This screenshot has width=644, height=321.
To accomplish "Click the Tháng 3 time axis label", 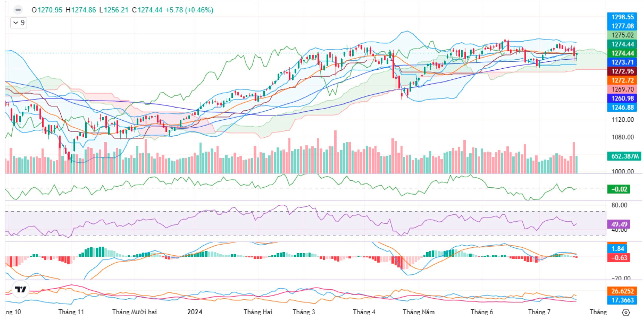I will click(x=304, y=312).
